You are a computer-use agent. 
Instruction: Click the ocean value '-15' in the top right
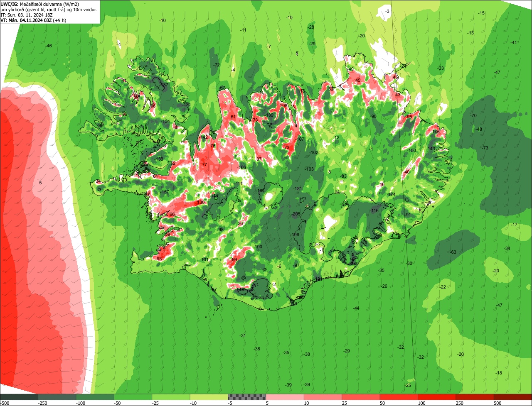pos(481,13)
